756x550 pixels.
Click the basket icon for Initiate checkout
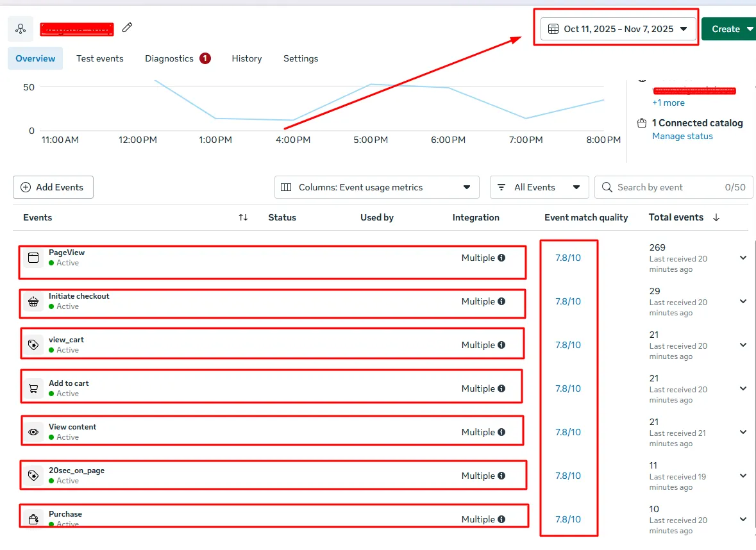coord(33,301)
